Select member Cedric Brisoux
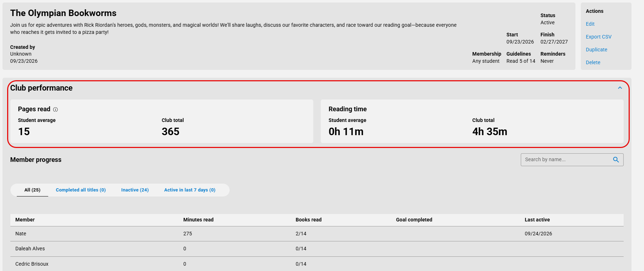The width and height of the screenshot is (644, 271). click(32, 264)
